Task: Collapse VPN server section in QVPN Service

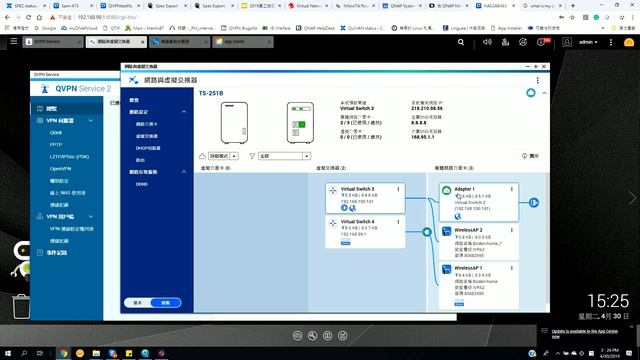Action: (91, 120)
